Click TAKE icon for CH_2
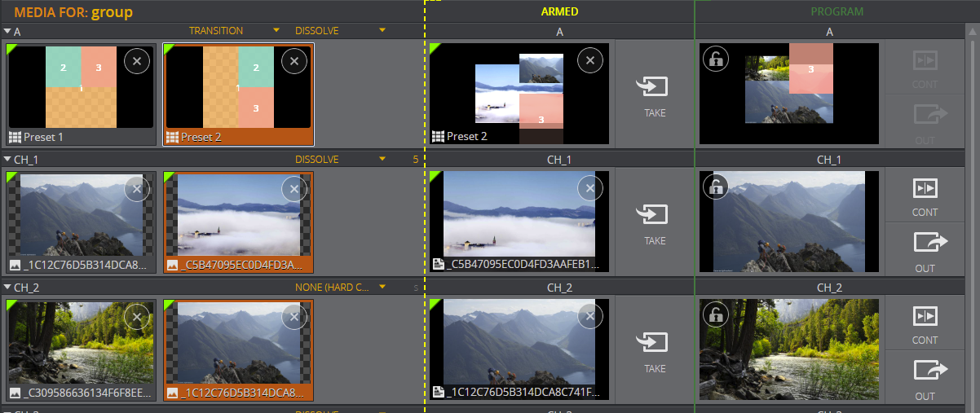Image resolution: width=980 pixels, height=413 pixels. (655, 342)
